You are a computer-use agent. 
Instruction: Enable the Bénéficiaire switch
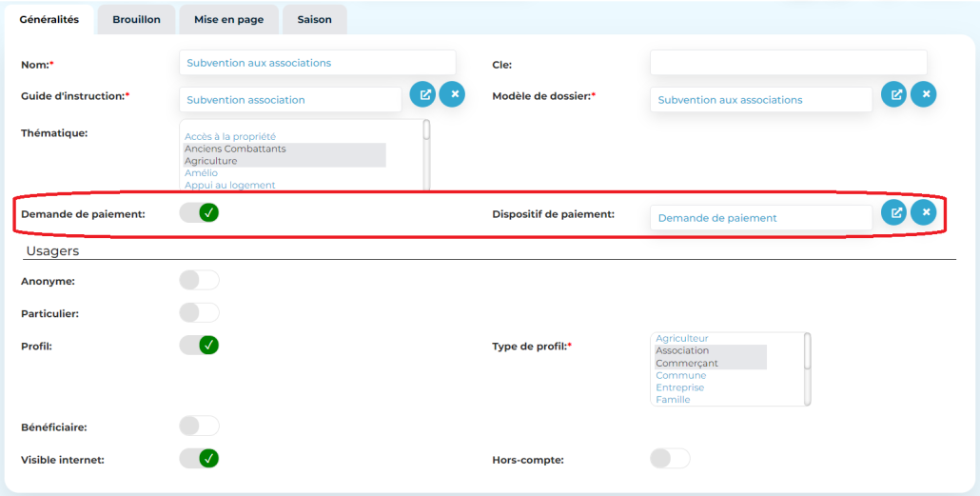[199, 426]
